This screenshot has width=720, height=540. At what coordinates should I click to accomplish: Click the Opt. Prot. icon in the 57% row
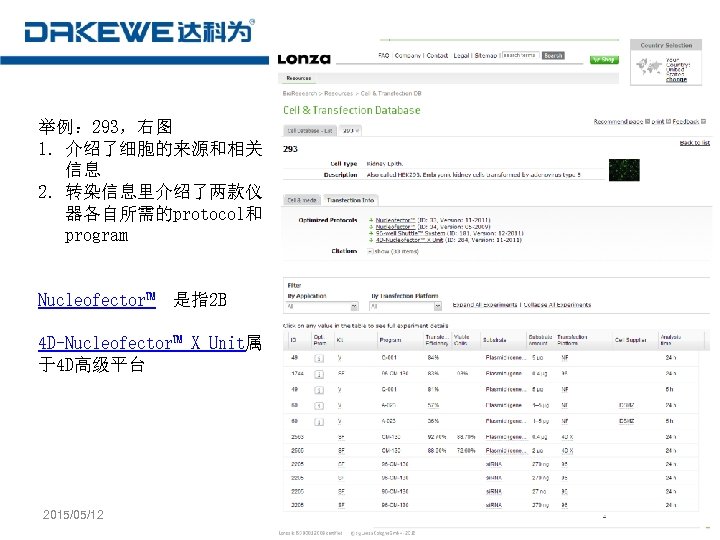pos(319,406)
